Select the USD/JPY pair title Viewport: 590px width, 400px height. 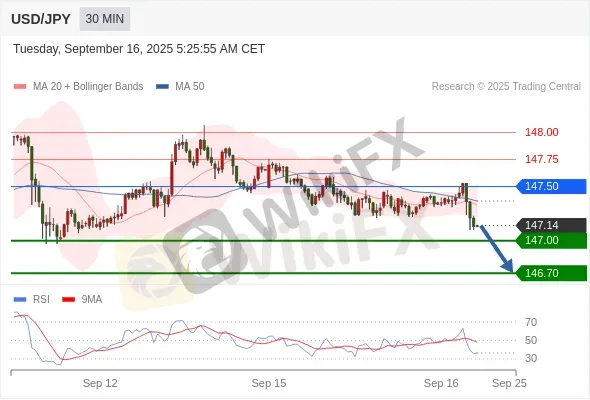click(x=41, y=19)
